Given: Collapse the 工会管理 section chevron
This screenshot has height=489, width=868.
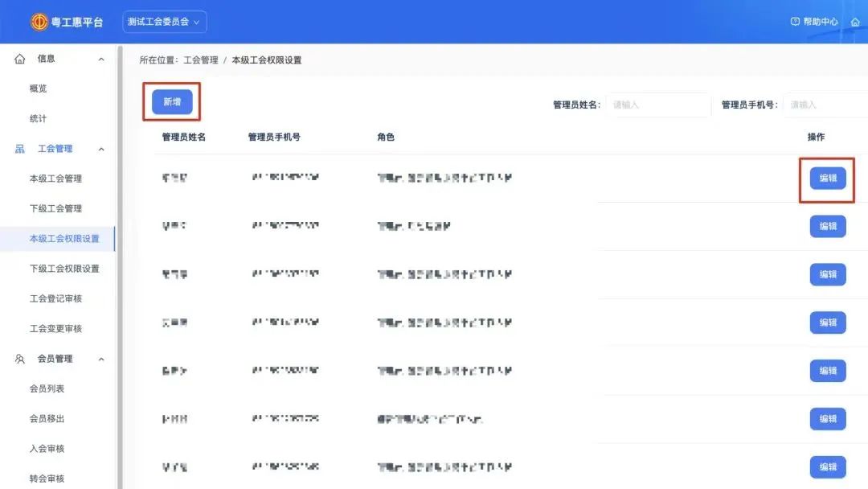Looking at the screenshot, I should point(101,149).
